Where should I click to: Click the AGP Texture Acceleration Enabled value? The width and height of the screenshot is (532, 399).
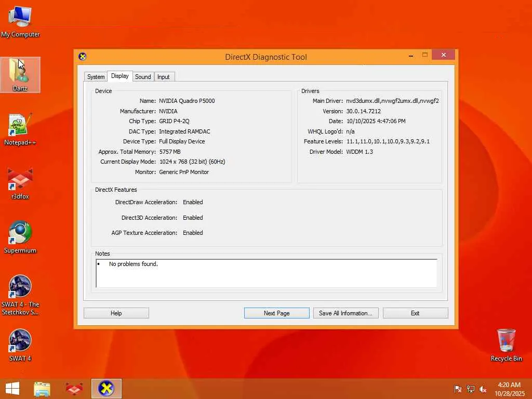(193, 233)
